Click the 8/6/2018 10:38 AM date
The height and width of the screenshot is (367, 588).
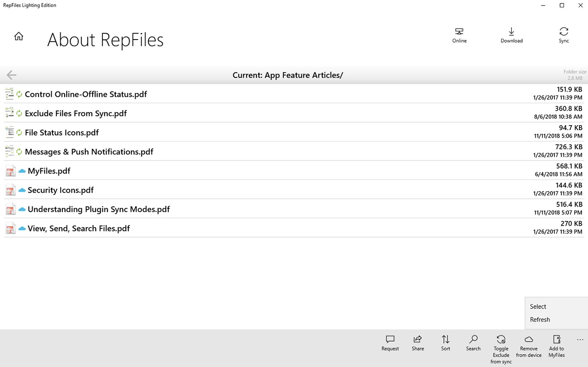(x=558, y=117)
